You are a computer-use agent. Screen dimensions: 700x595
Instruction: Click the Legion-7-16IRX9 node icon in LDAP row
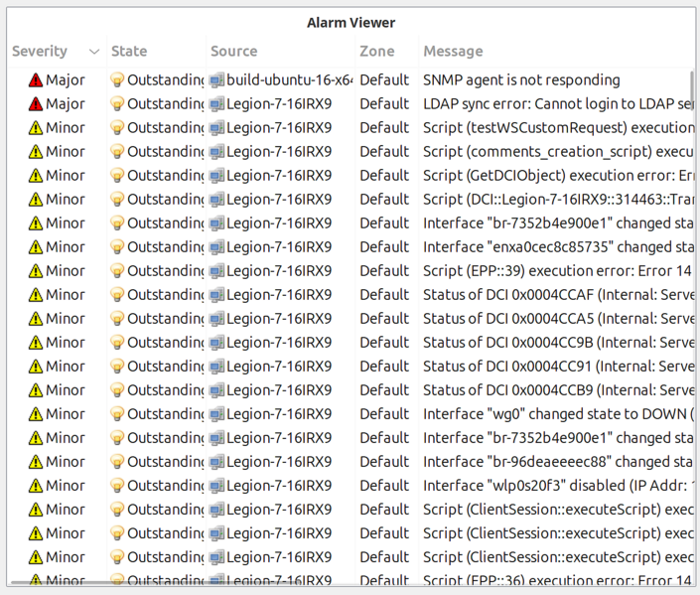point(216,104)
